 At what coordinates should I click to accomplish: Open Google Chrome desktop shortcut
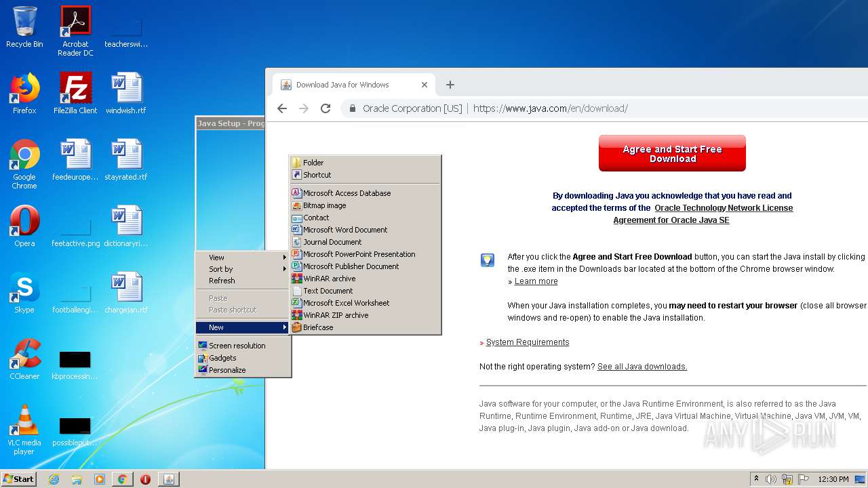(24, 164)
